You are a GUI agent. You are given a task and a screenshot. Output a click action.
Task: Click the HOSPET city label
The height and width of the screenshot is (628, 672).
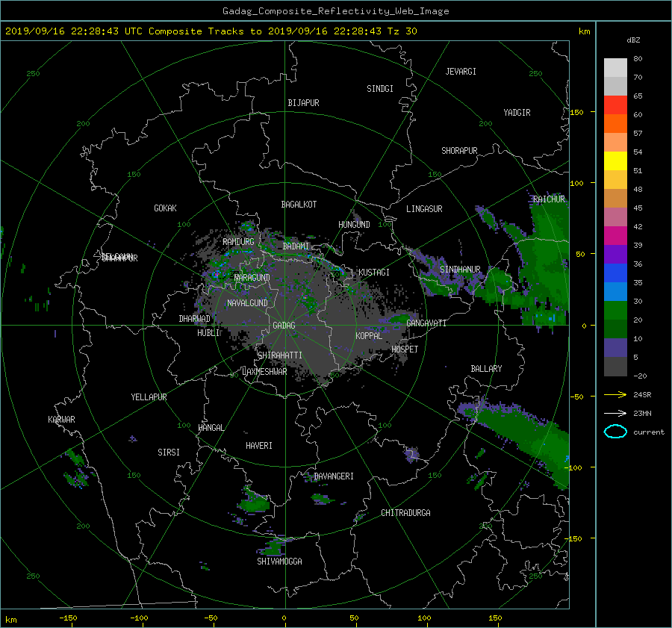(x=405, y=349)
